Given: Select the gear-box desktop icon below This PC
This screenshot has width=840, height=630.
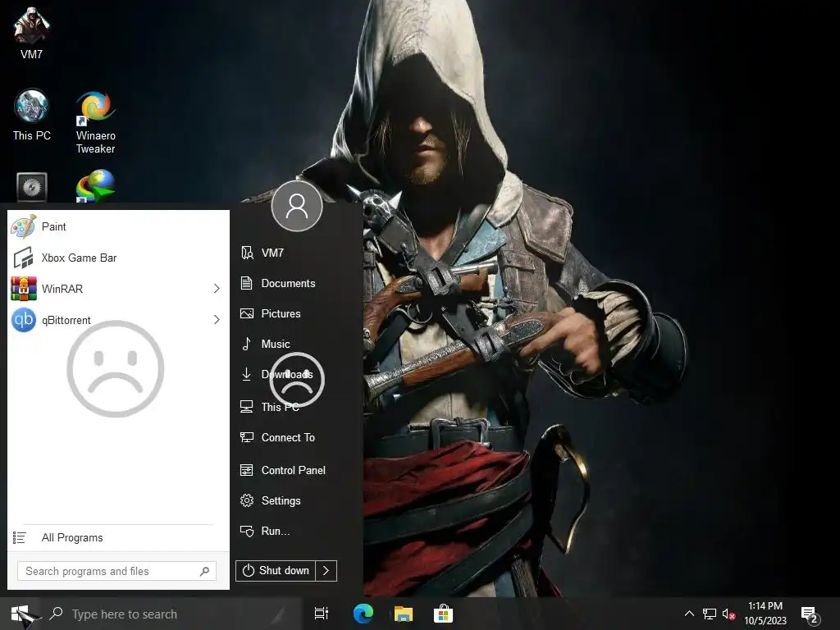Looking at the screenshot, I should pos(32,187).
